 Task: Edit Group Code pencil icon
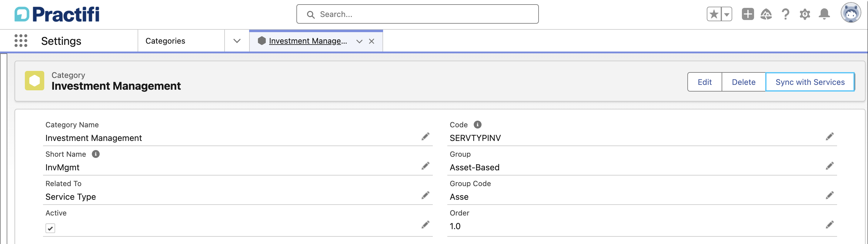tap(830, 195)
